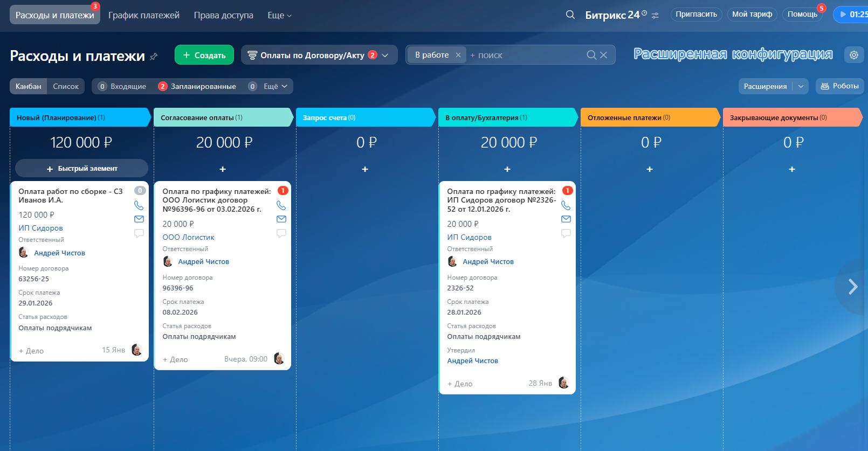Open ИП Сидоров link on Оплата работ по сборке card
The image size is (868, 451).
click(40, 228)
